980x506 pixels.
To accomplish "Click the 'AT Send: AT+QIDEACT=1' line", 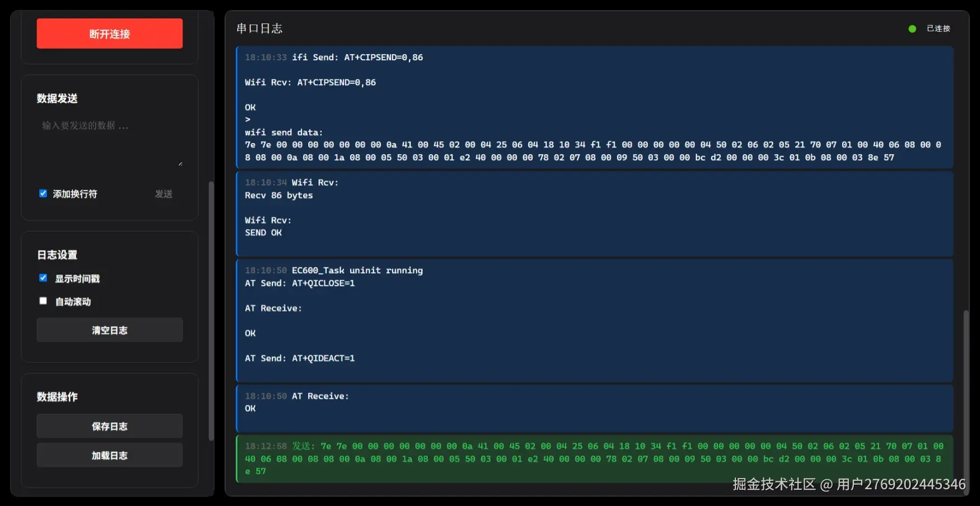I will click(300, 359).
